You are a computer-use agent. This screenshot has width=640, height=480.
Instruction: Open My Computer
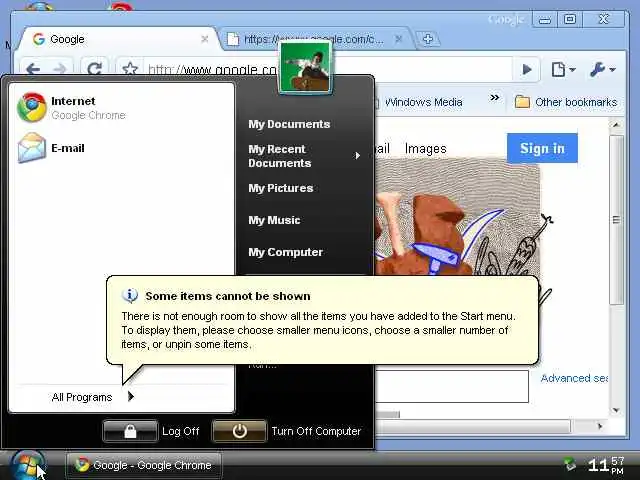point(285,252)
